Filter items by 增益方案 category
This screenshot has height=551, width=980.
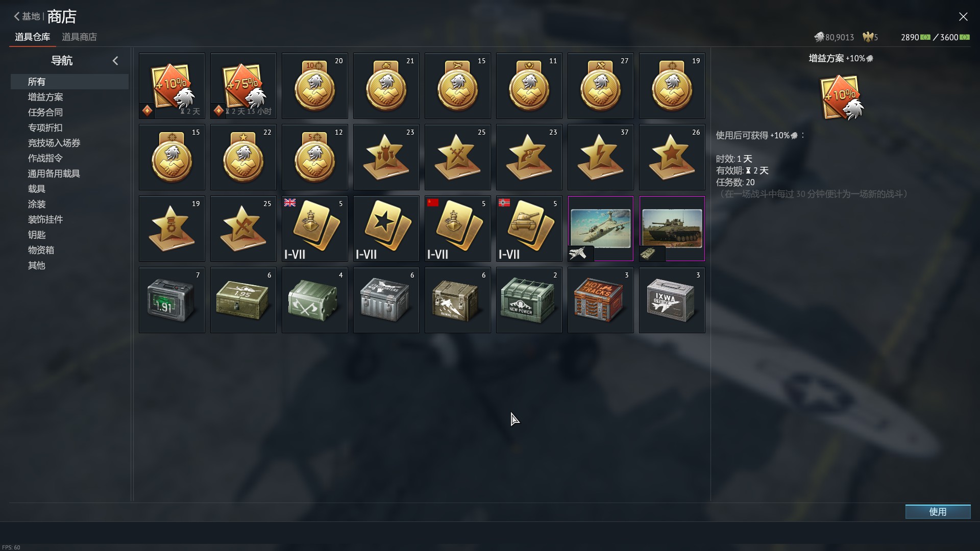point(45,97)
